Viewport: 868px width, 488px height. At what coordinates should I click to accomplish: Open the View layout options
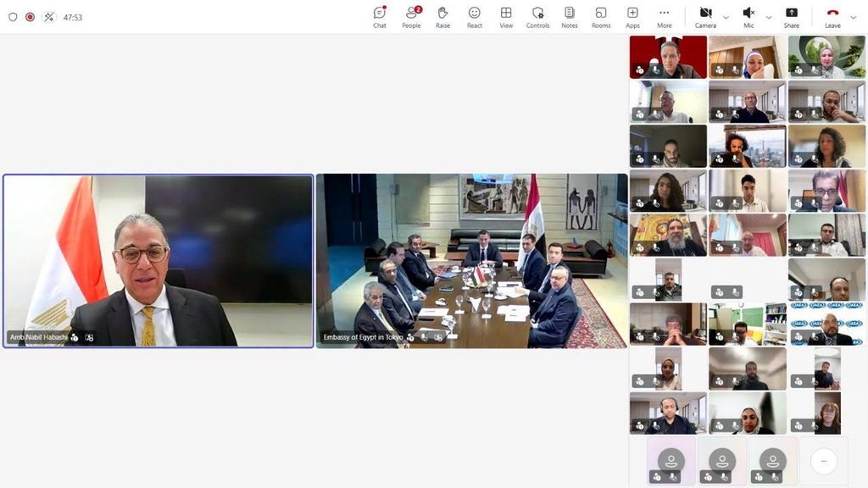click(x=506, y=17)
